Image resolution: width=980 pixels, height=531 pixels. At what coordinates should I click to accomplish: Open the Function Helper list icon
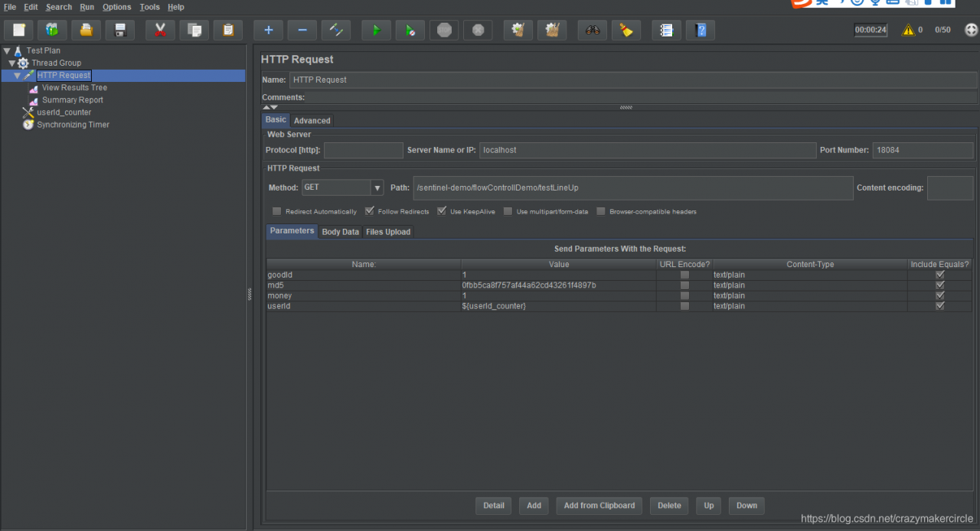(x=666, y=30)
